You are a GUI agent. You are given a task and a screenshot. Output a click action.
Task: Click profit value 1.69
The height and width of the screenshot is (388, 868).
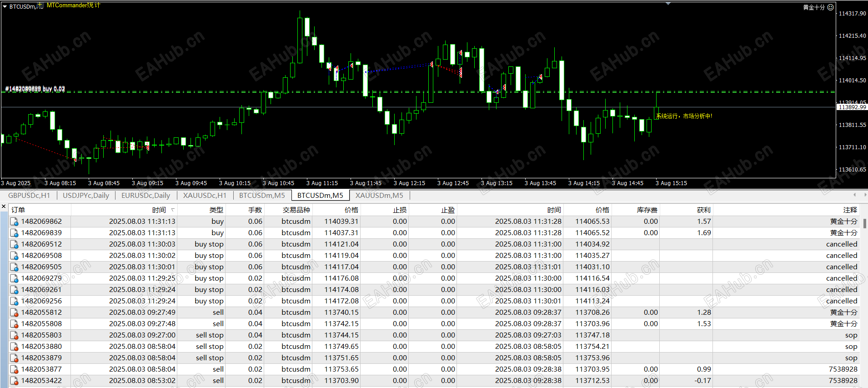coord(704,233)
